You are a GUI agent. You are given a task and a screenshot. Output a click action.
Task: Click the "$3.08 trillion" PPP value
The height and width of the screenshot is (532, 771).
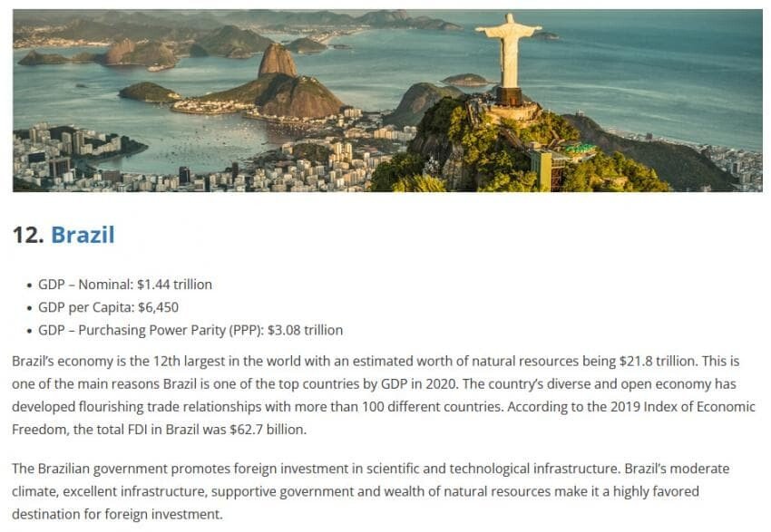[305, 330]
